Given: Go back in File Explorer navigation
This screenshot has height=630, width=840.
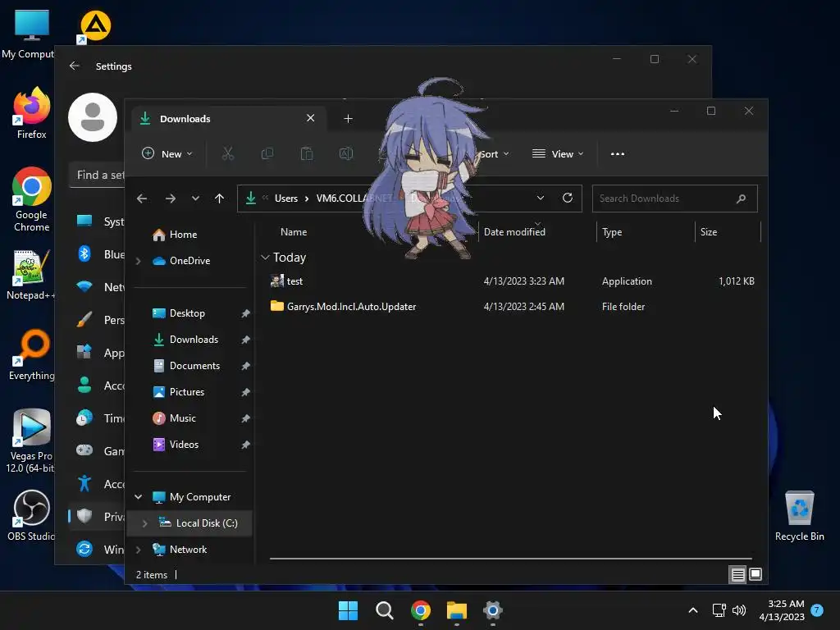Looking at the screenshot, I should 142,199.
